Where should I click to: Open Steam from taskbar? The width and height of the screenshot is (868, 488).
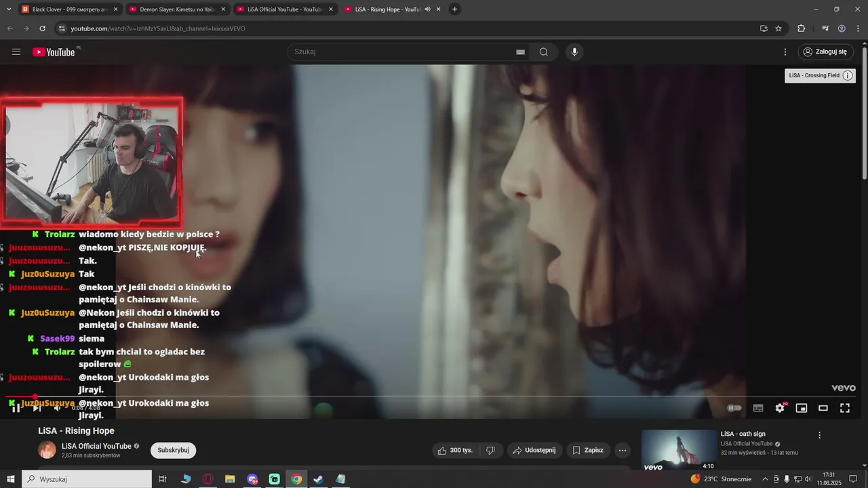pos(318,479)
